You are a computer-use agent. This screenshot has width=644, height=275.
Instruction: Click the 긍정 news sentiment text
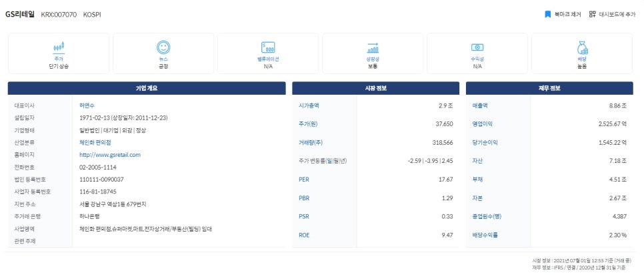pos(163,66)
